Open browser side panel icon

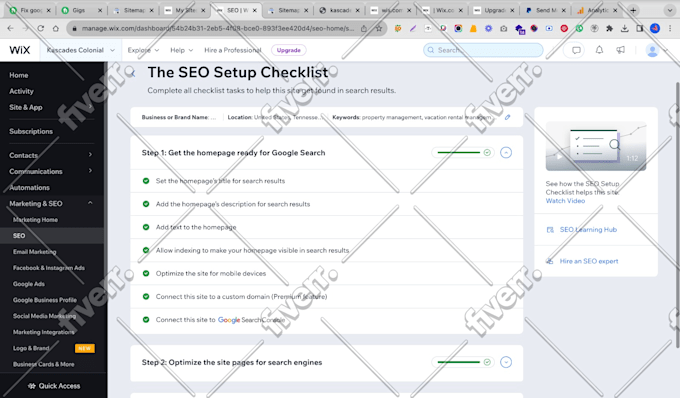(x=640, y=28)
